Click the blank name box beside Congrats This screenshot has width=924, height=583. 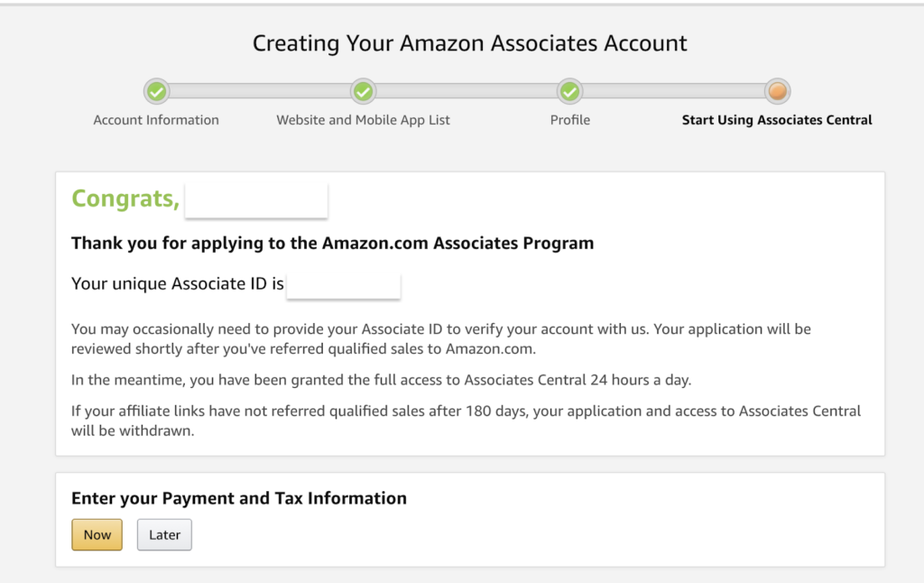(256, 200)
